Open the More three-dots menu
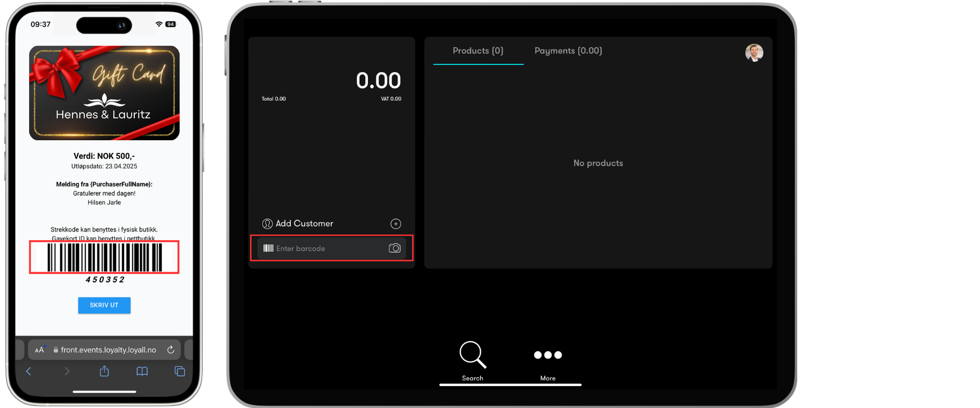Image resolution: width=980 pixels, height=408 pixels. [x=548, y=355]
